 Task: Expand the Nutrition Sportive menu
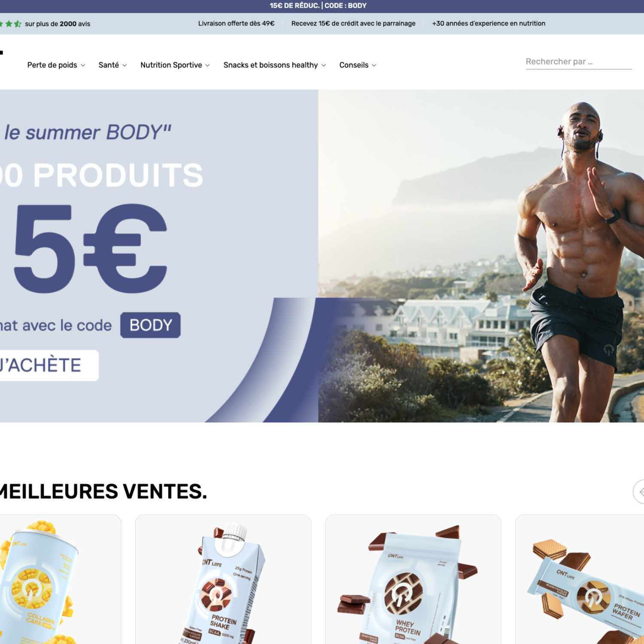pos(175,65)
